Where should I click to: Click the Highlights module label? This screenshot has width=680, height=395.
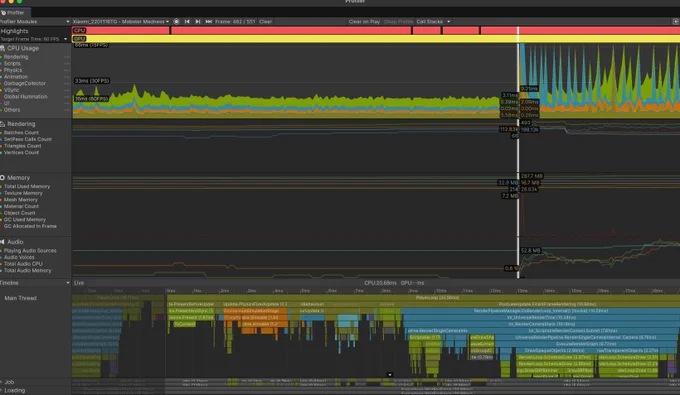[14, 31]
